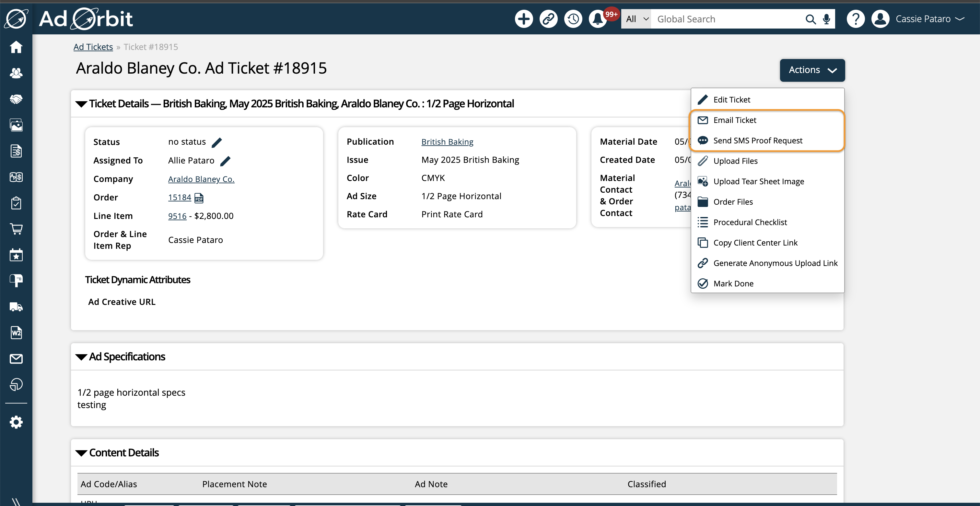This screenshot has width=980, height=506.
Task: Open the calendar star sidebar icon
Action: 16,255
